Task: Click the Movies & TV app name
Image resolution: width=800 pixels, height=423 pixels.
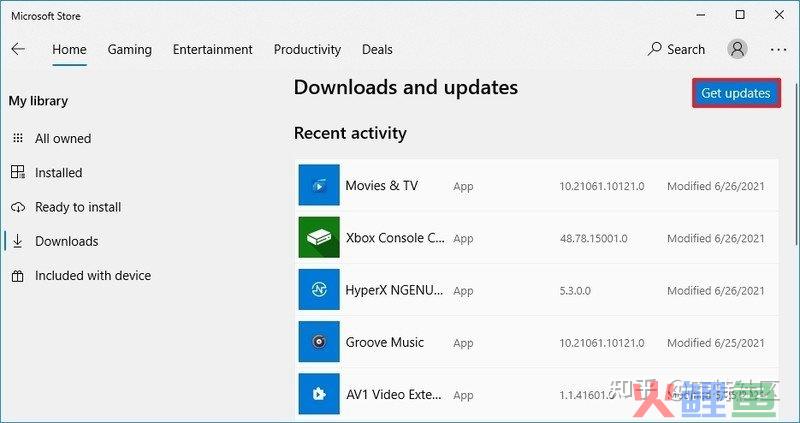Action: pos(382,186)
